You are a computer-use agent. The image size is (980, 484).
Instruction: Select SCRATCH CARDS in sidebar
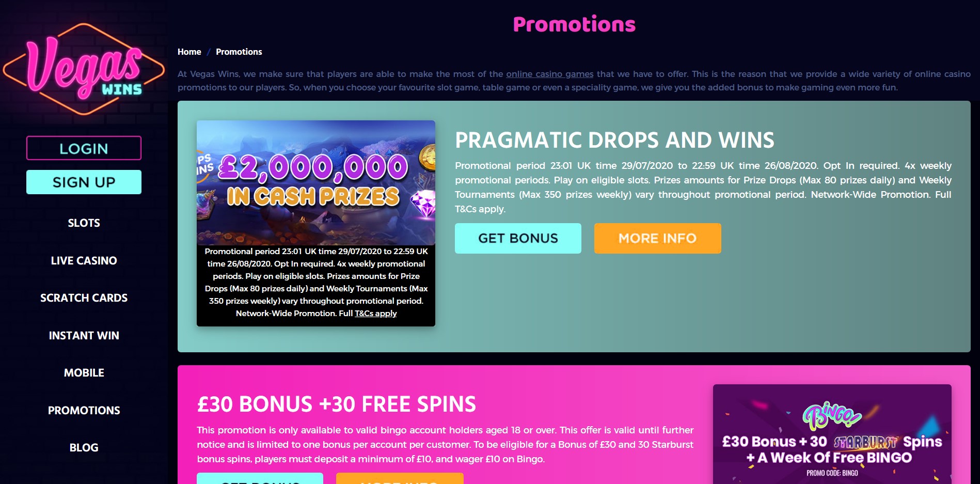coord(84,298)
